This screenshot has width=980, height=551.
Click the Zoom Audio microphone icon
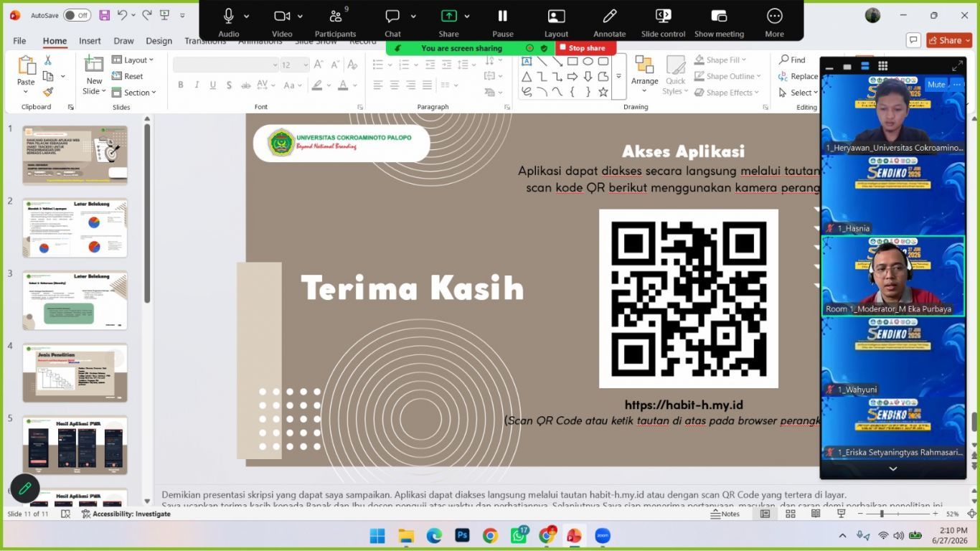(x=229, y=16)
